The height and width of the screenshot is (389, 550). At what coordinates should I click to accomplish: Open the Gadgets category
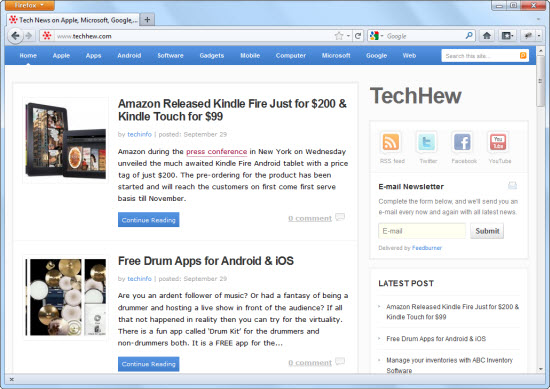pyautogui.click(x=212, y=55)
